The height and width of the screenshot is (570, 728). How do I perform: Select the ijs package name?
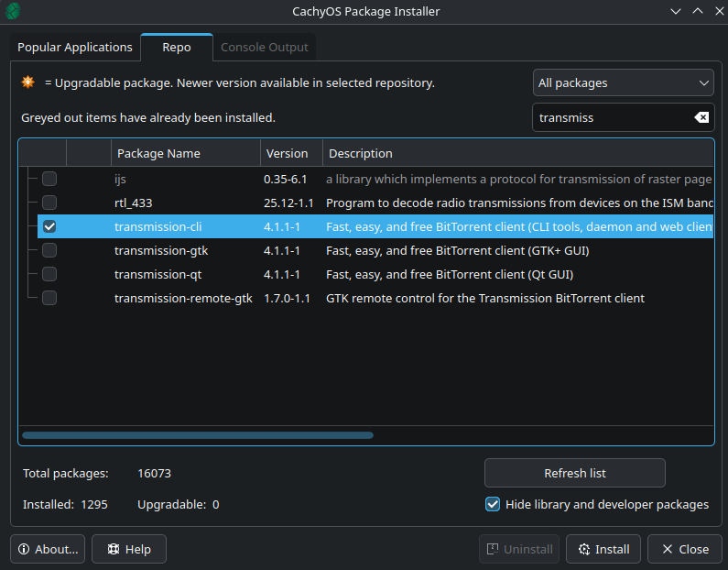120,180
